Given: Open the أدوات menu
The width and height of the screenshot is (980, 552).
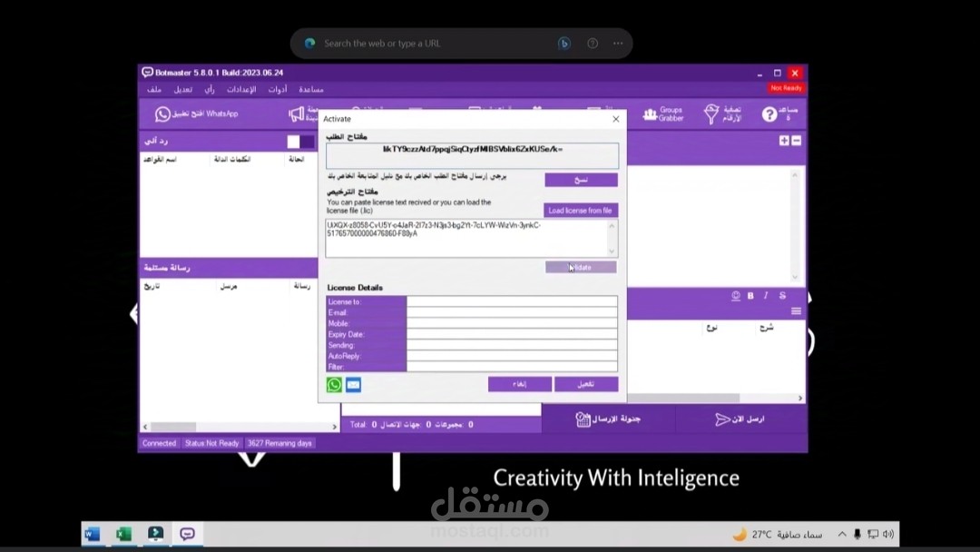Looking at the screenshot, I should [278, 89].
